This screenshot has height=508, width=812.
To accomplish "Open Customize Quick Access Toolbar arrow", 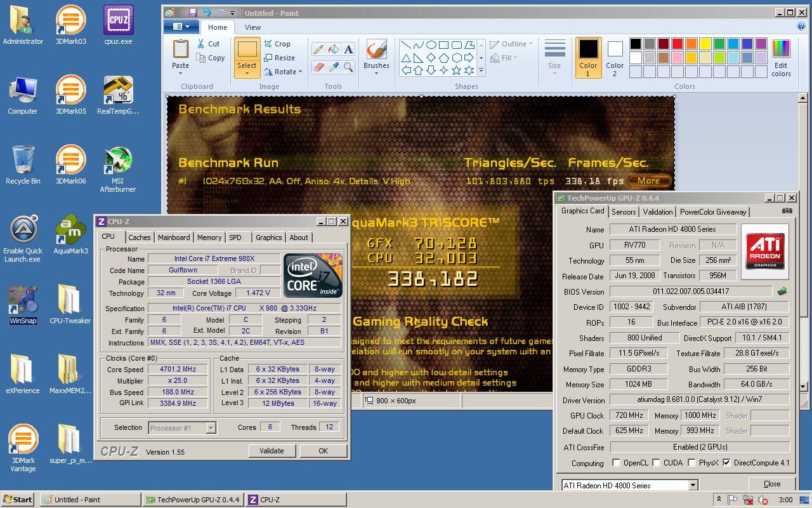I will 232,13.
